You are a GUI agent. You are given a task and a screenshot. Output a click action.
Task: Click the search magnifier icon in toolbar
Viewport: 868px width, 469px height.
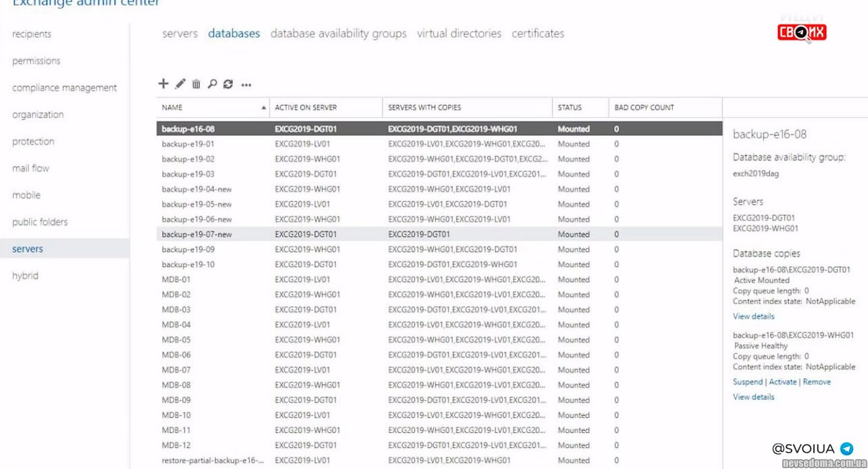click(x=212, y=84)
